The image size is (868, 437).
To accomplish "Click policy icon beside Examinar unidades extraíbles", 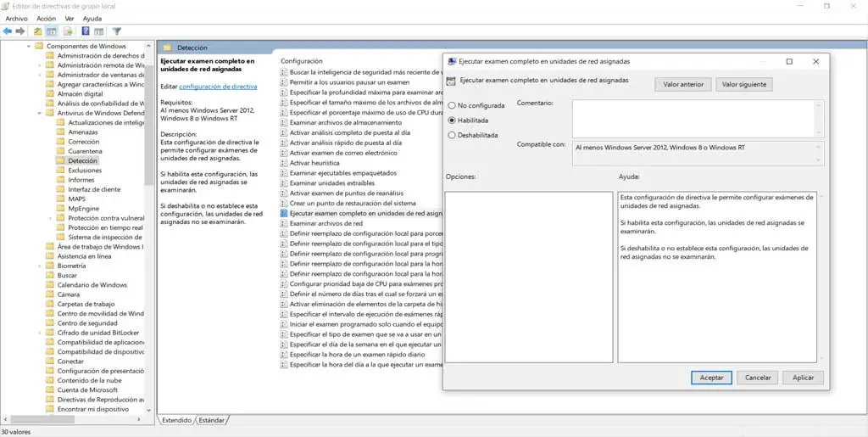I will (x=284, y=182).
